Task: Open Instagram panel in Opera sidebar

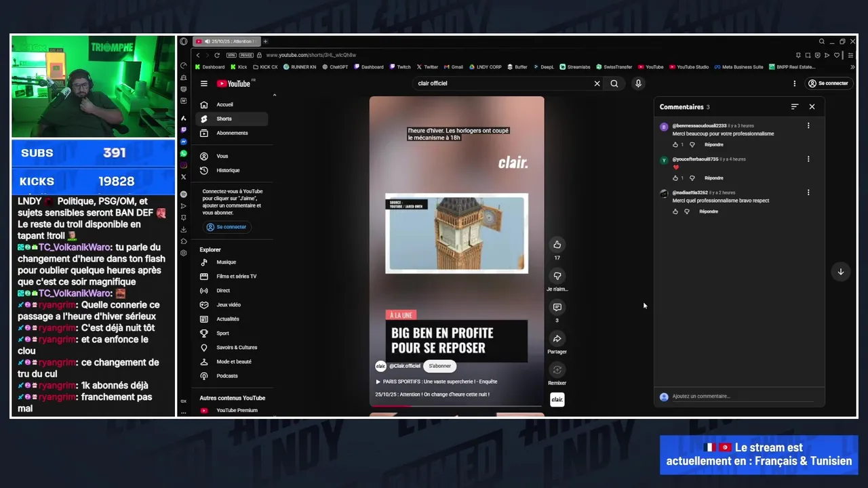Action: point(183,165)
